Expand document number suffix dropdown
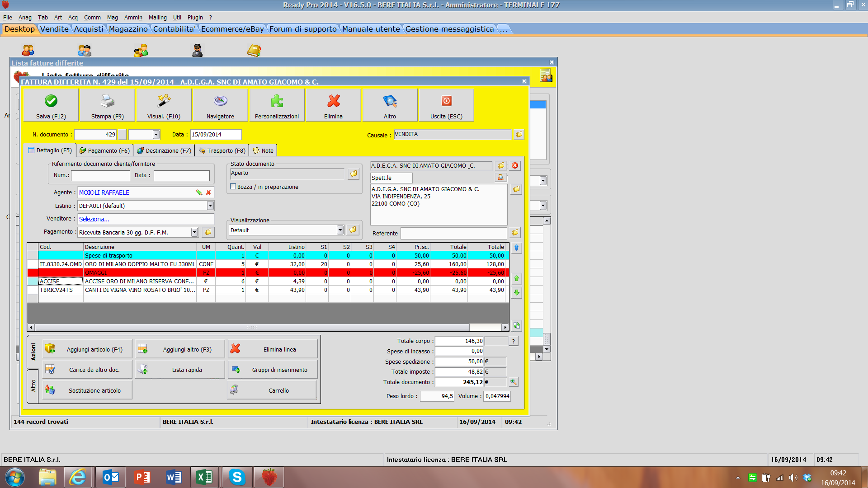Viewport: 868px width, 488px height. [156, 135]
